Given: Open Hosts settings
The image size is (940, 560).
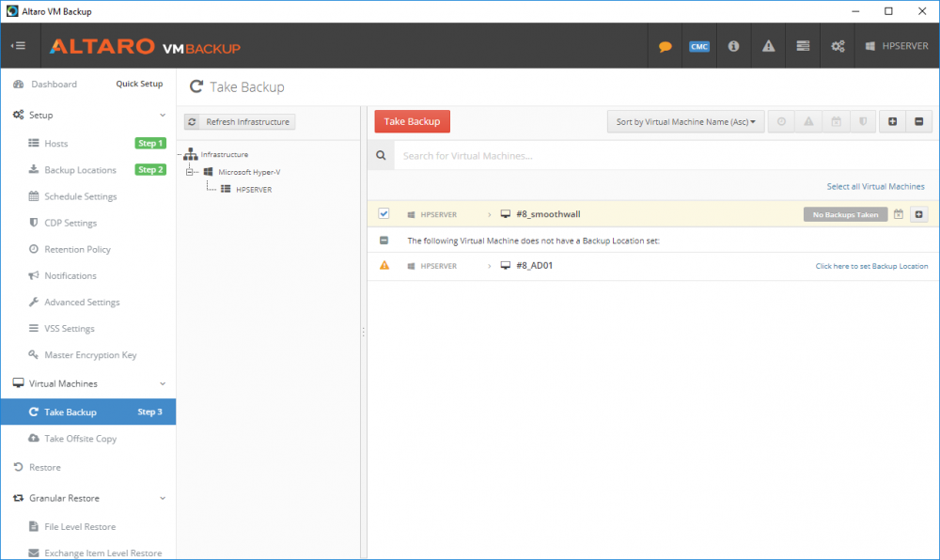Looking at the screenshot, I should (55, 143).
